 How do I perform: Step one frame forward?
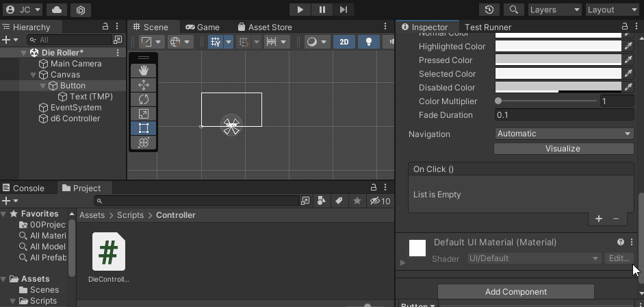tap(344, 10)
